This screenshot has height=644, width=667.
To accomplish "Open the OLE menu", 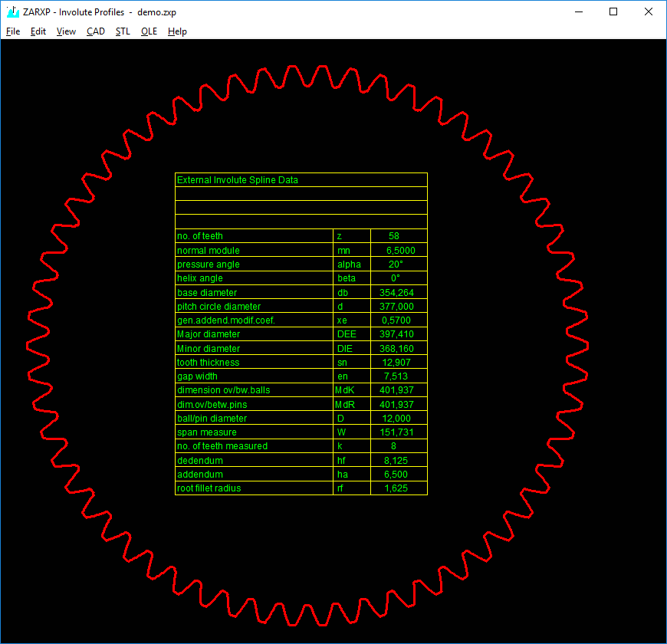I will click(149, 31).
